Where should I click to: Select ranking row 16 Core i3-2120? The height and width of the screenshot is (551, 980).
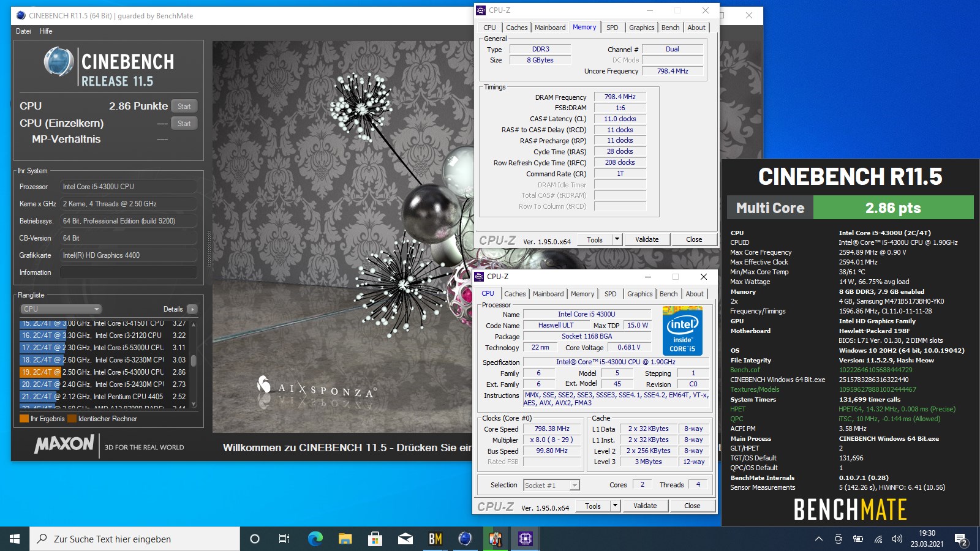(103, 335)
